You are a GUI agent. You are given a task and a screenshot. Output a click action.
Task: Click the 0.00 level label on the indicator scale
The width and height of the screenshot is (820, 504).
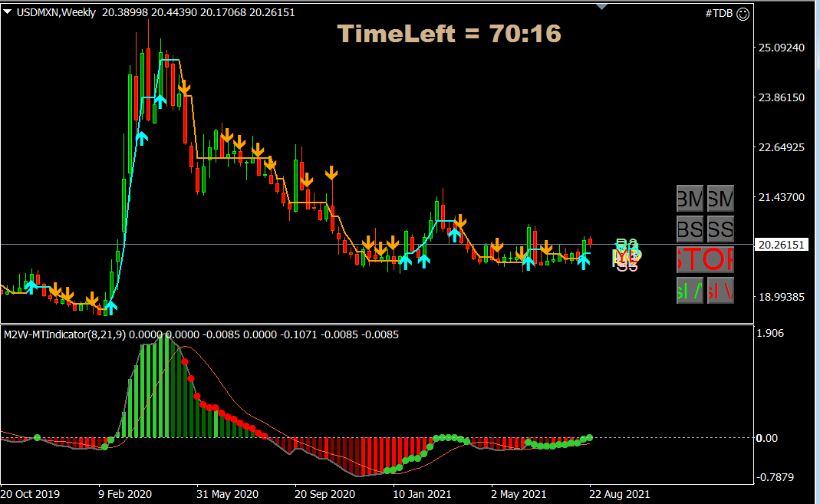[x=767, y=437]
